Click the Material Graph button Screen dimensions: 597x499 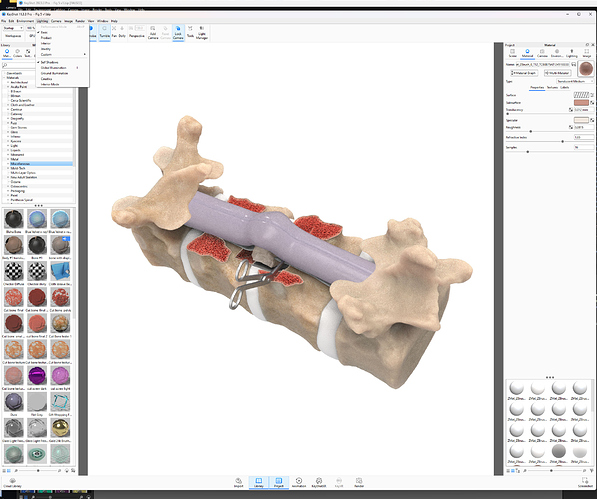[x=524, y=73]
